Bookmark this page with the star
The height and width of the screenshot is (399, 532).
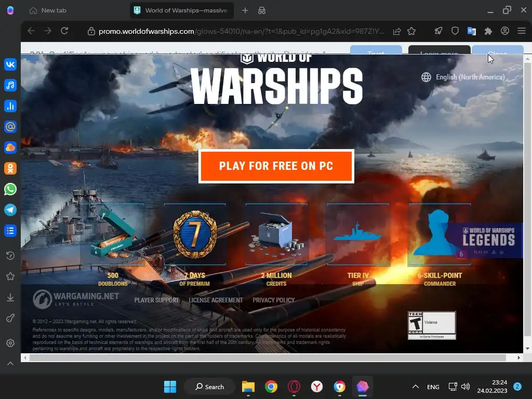click(x=411, y=31)
